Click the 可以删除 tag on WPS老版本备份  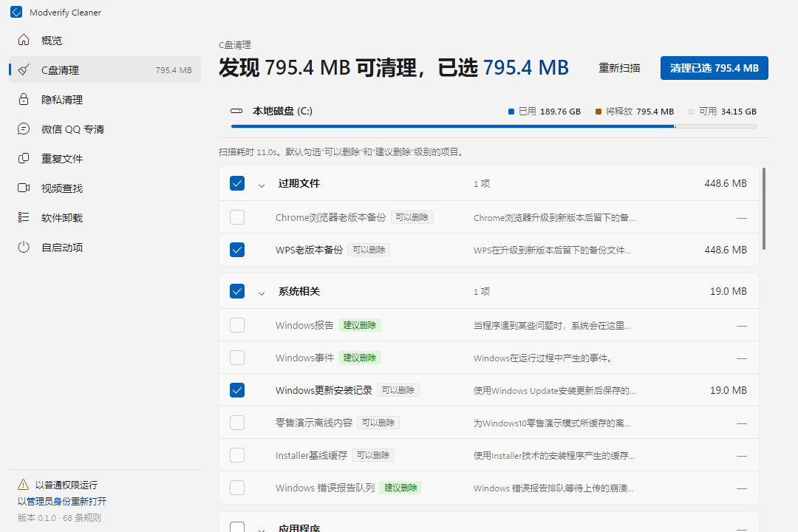(369, 250)
